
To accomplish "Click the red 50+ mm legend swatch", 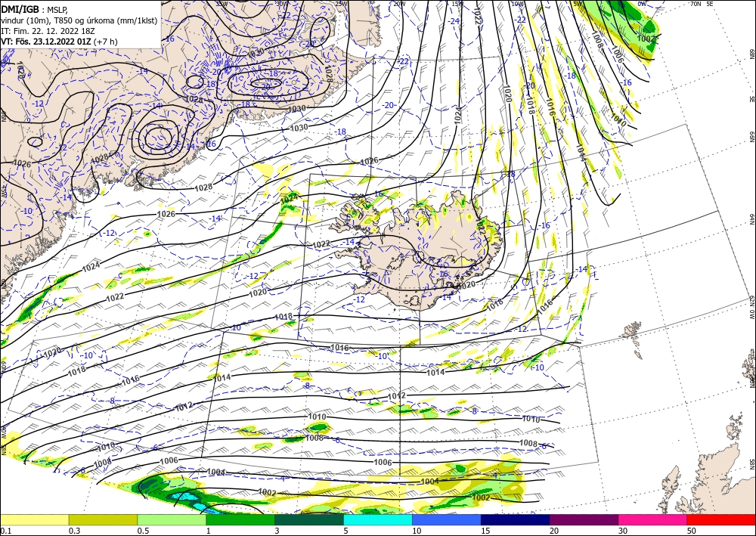I will click(x=721, y=519).
